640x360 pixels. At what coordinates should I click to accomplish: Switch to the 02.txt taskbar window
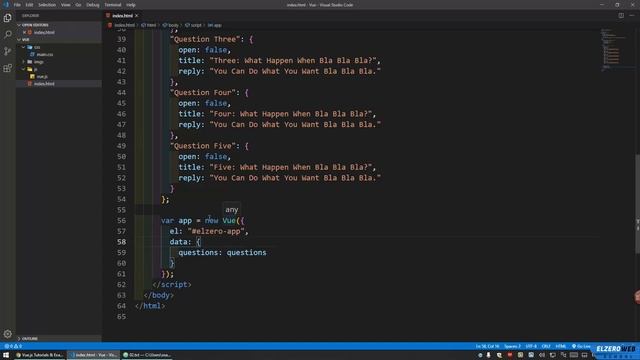tap(147, 355)
